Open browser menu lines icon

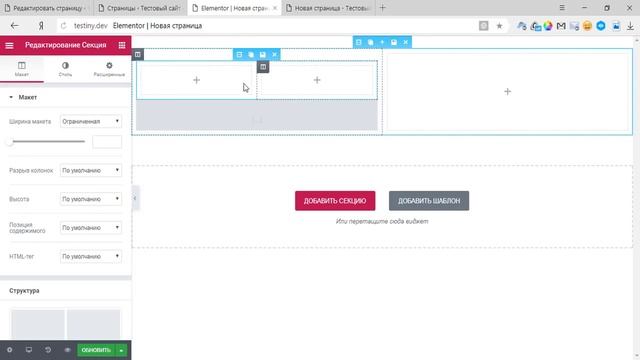coord(562,8)
